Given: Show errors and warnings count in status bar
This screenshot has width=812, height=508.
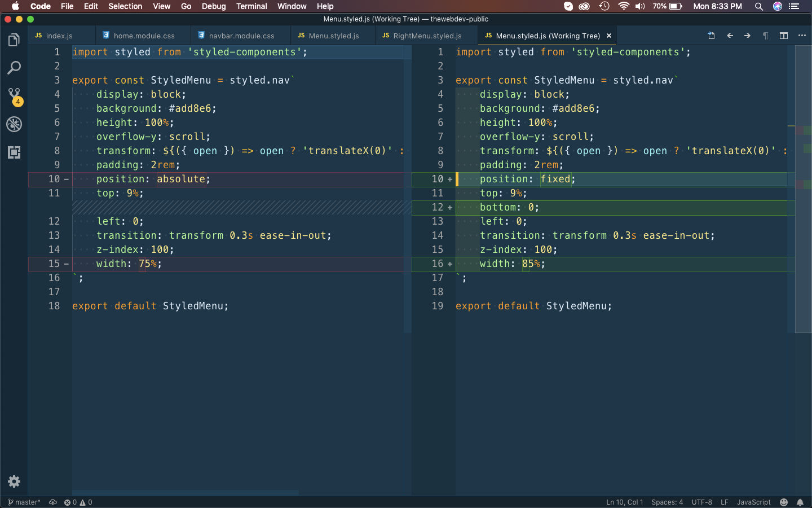Looking at the screenshot, I should (x=78, y=502).
